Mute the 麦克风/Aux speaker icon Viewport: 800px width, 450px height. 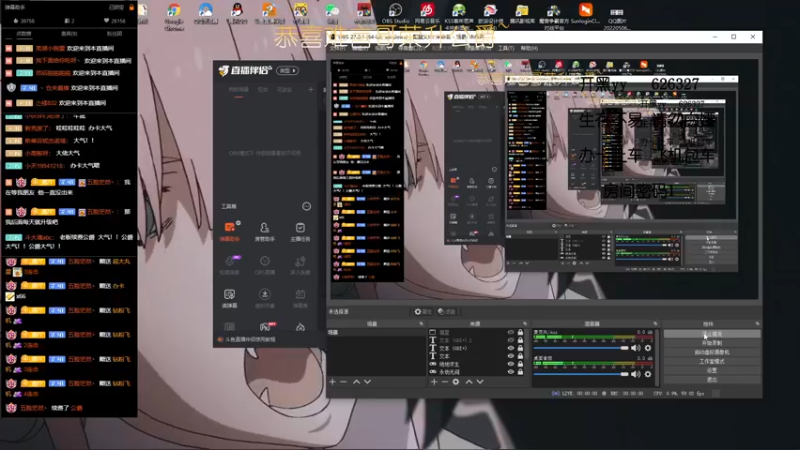[636, 348]
